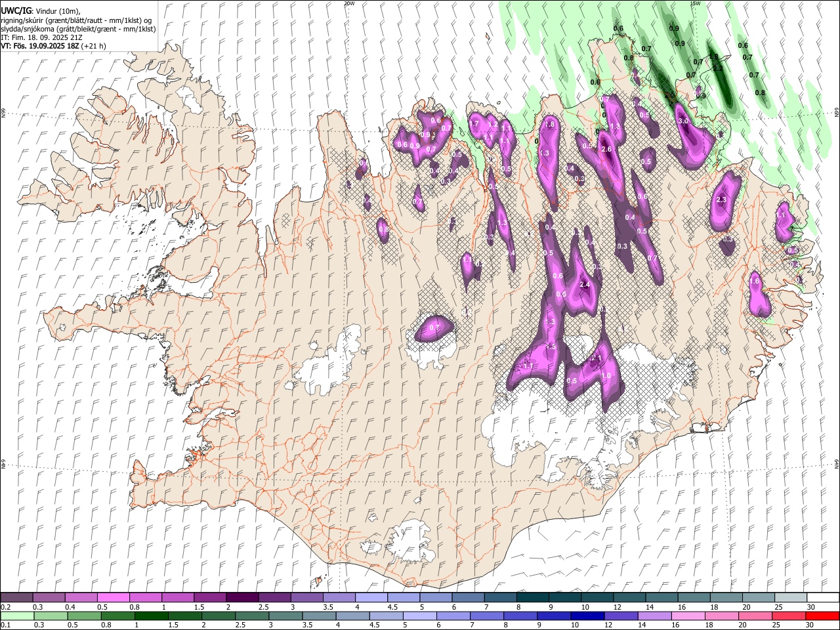Click the '(+21 h)' forecast offset text

click(94, 46)
